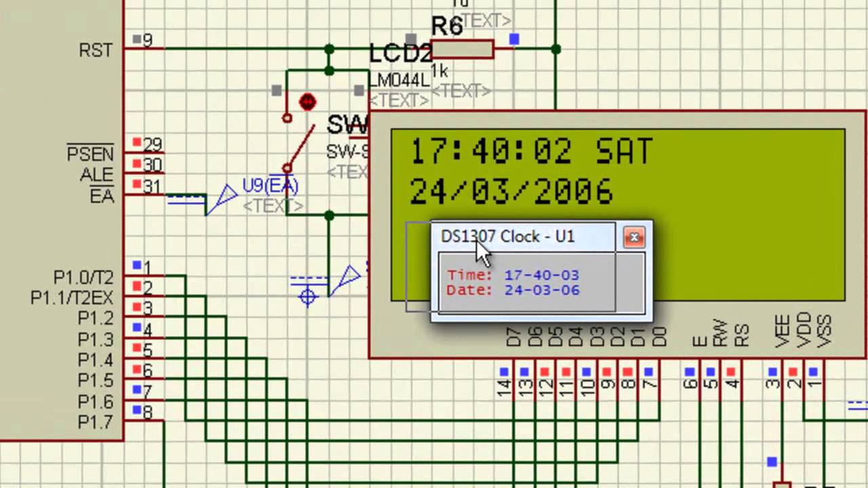Click the ALE pin label
This screenshot has height=488, width=868.
[97, 175]
